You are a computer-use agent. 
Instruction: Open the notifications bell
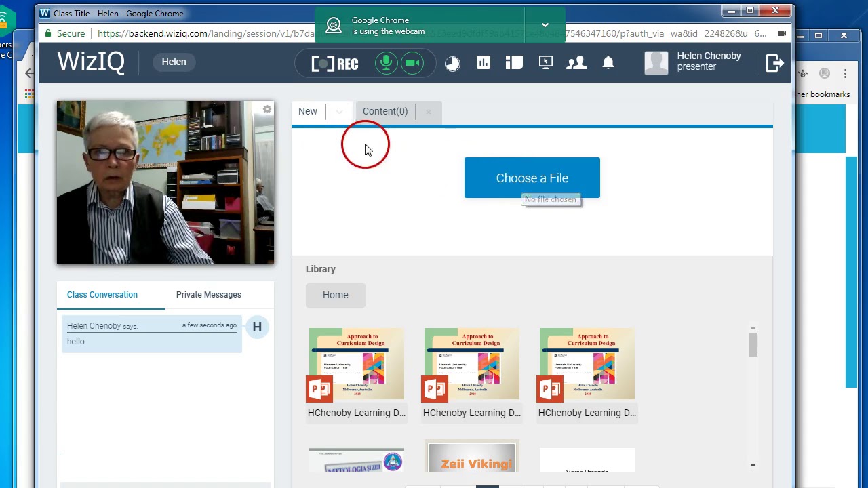(x=608, y=63)
